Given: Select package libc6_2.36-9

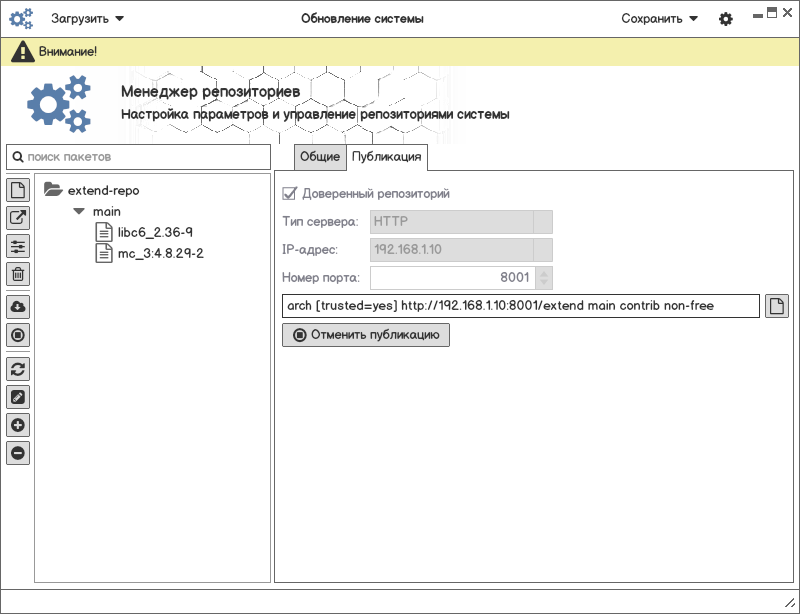Looking at the screenshot, I should click(x=155, y=232).
